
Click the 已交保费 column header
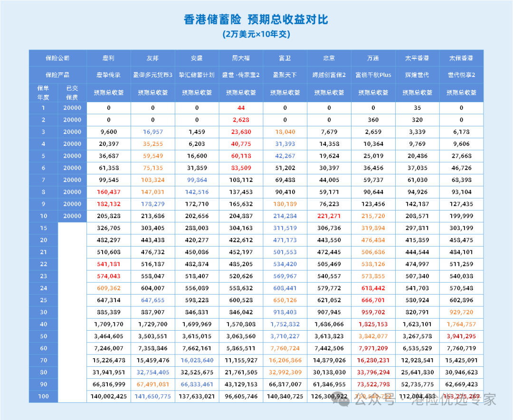tap(72, 93)
